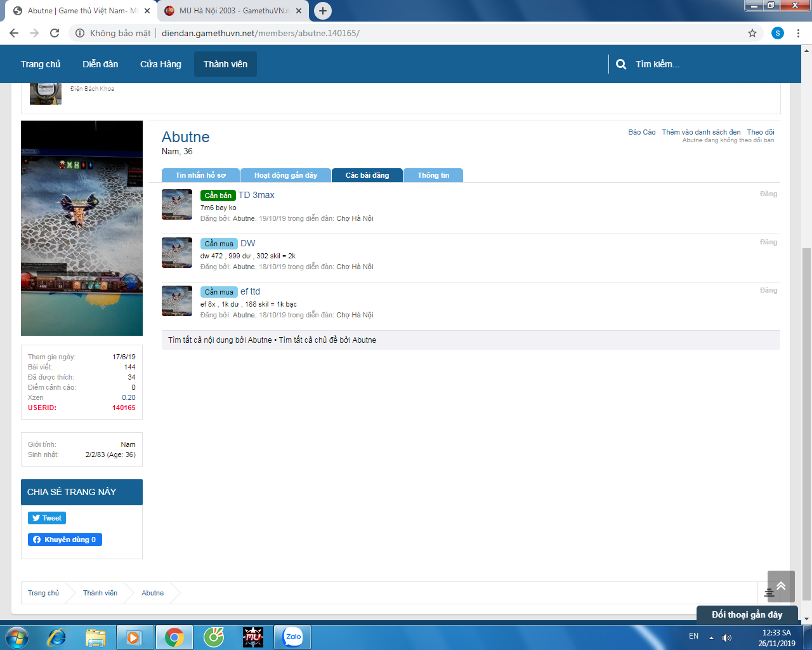Open Chrome's three-dot menu
Screen dimensions: 812x650
point(798,33)
